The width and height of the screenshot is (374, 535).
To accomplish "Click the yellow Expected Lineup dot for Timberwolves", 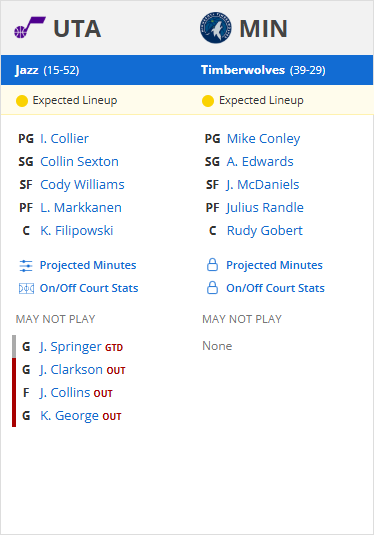I will [x=208, y=101].
